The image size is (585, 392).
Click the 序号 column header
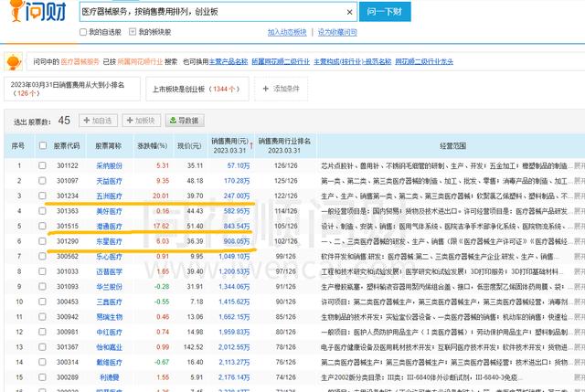click(18, 146)
